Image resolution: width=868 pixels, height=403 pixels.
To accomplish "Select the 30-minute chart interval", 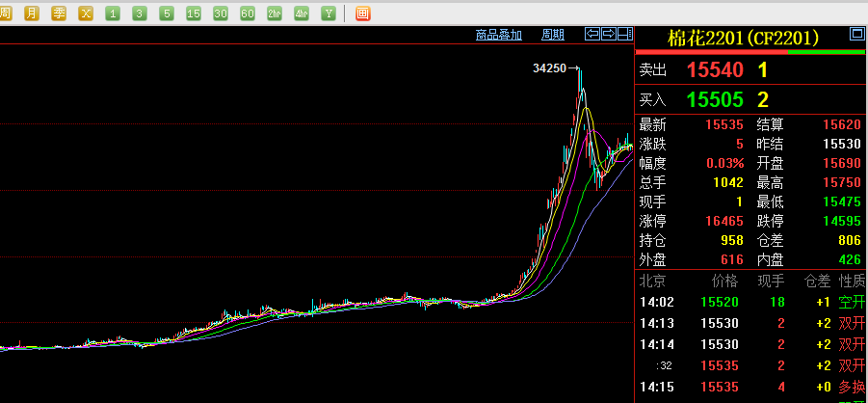I will tap(221, 13).
